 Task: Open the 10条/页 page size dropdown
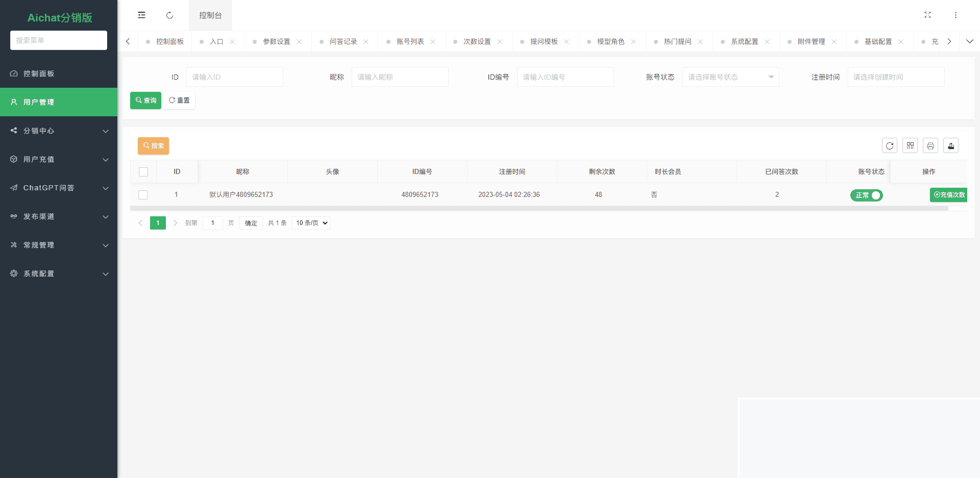310,223
